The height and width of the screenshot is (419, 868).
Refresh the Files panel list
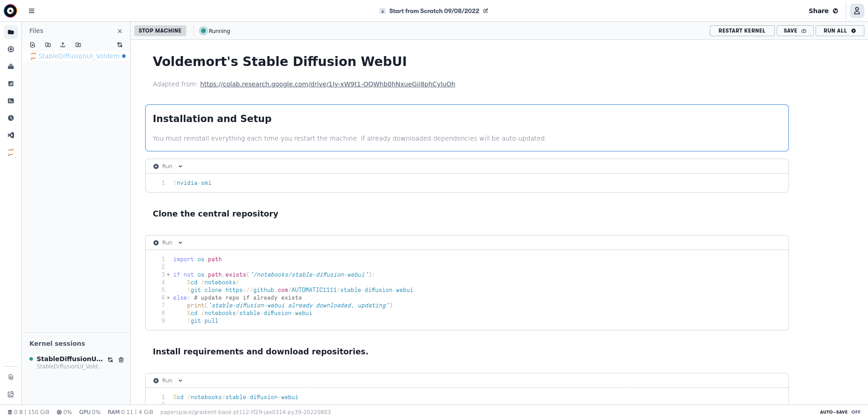(x=120, y=45)
